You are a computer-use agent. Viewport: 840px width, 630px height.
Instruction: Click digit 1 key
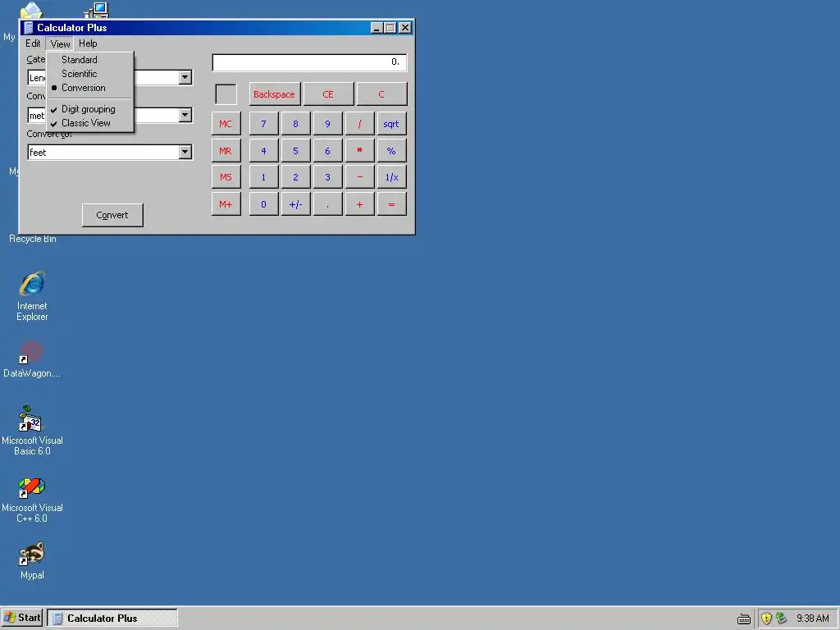tap(263, 177)
